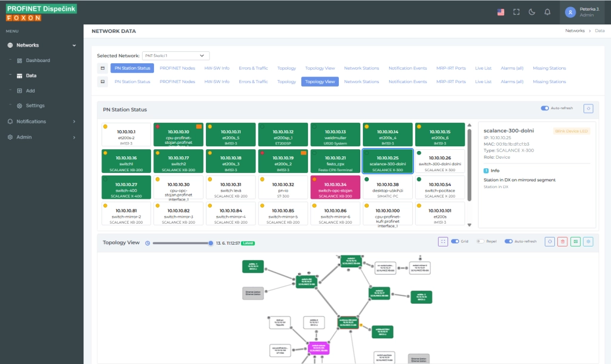Viewport: 611px width, 364px height.
Task: Open user avatar for Peterka J.
Action: tap(570, 13)
